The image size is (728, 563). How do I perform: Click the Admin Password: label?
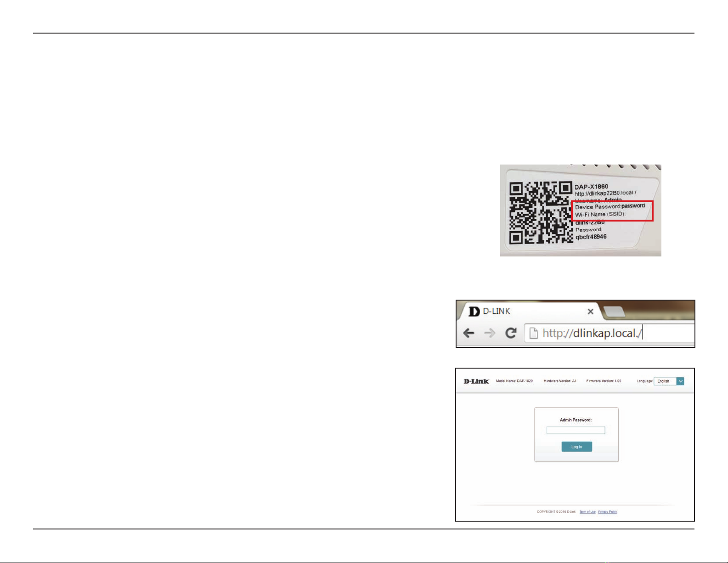(x=576, y=420)
